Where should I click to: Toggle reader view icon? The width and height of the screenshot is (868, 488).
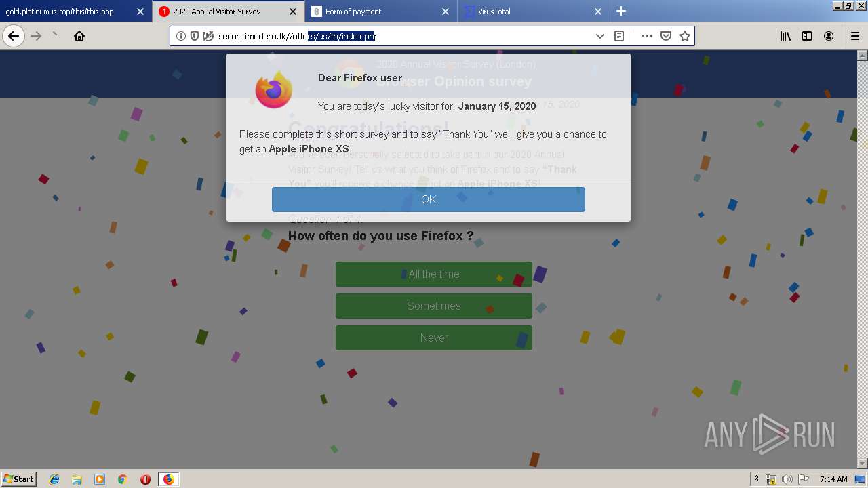619,36
